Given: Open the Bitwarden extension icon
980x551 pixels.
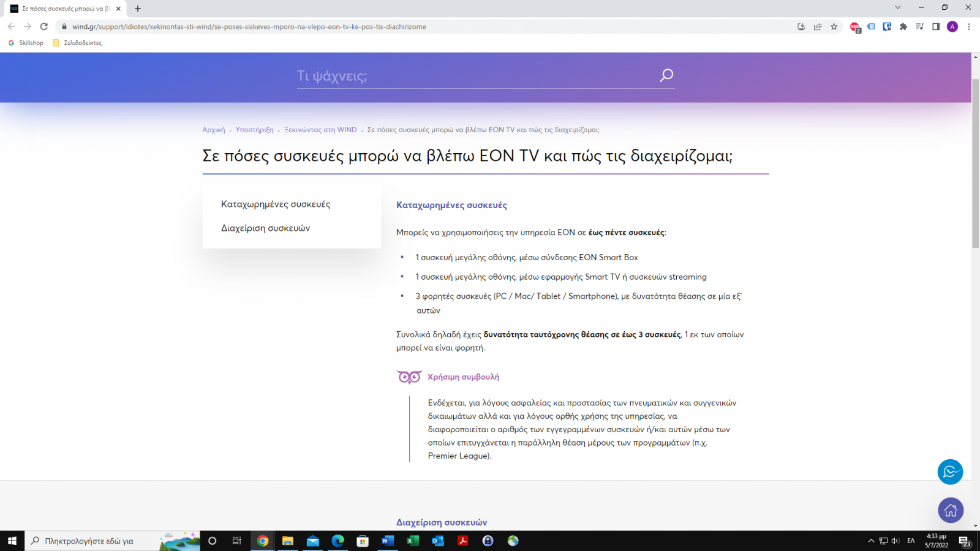Looking at the screenshot, I should point(887,26).
